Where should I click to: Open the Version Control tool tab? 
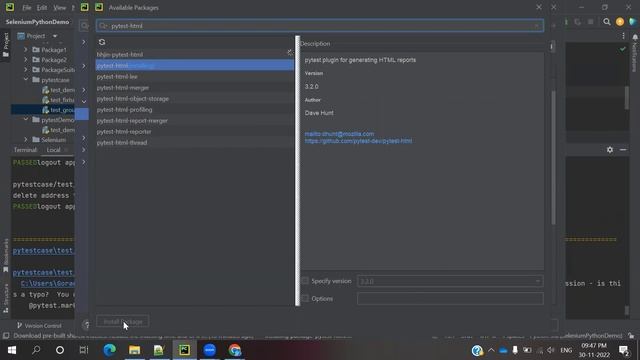(39, 326)
